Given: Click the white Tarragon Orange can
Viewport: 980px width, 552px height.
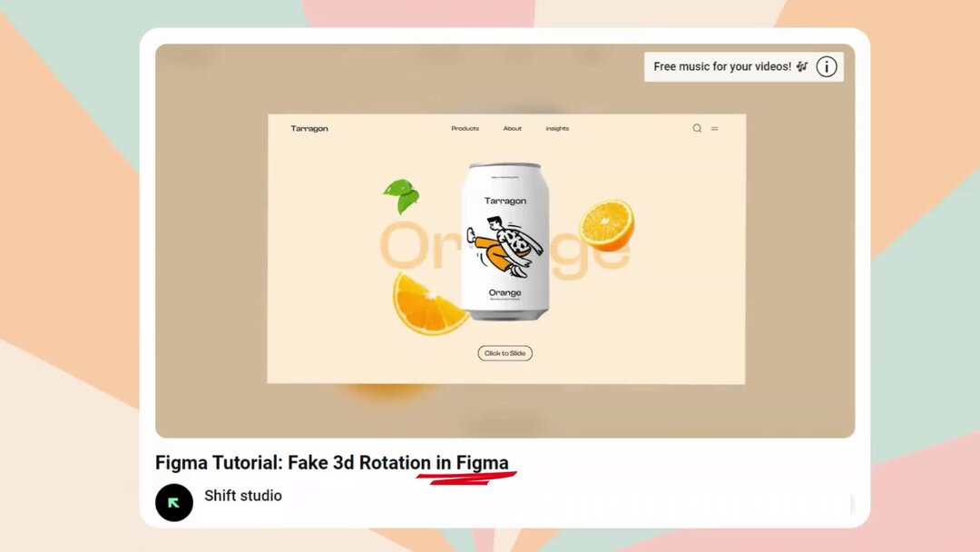Looking at the screenshot, I should (x=505, y=241).
